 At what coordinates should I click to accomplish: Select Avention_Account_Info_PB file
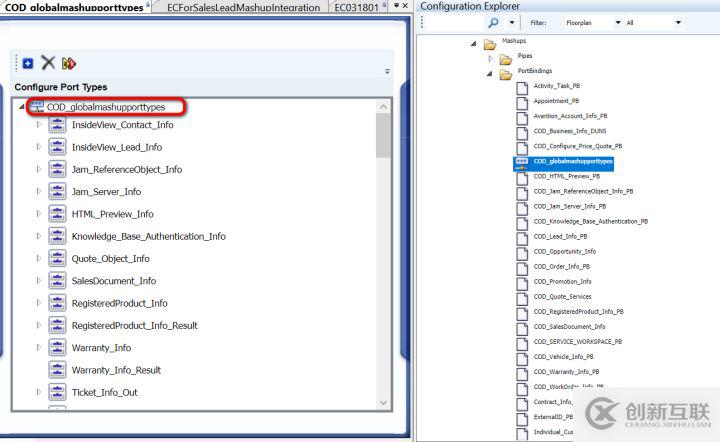(x=570, y=116)
